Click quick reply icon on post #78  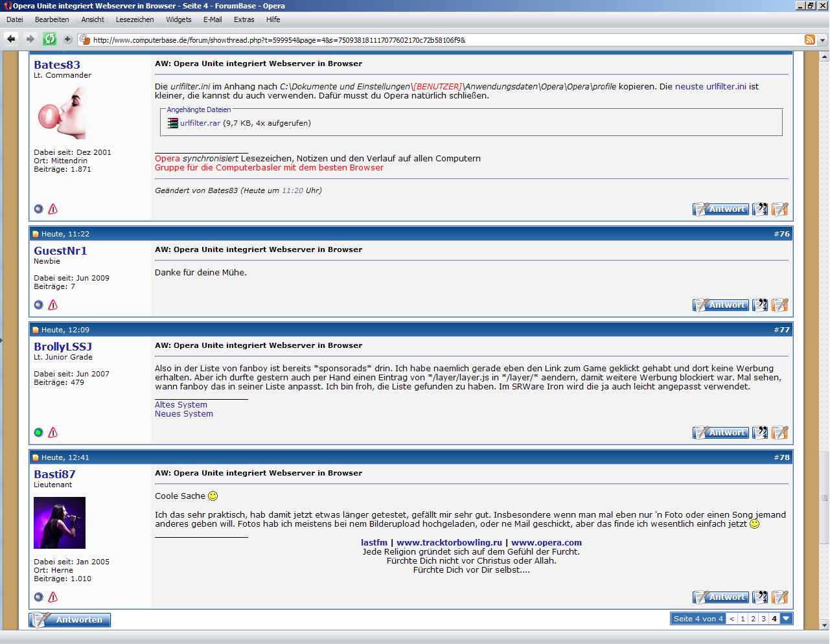coord(780,597)
